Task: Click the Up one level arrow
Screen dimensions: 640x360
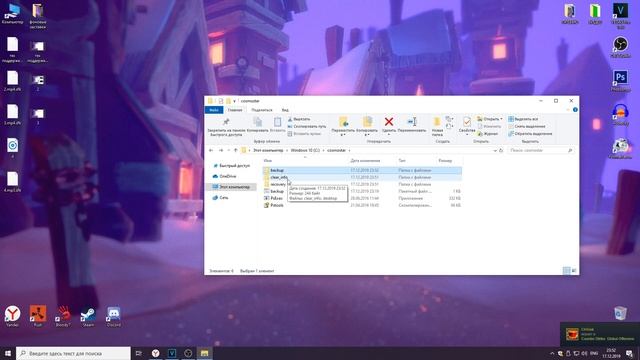Action: click(236, 151)
